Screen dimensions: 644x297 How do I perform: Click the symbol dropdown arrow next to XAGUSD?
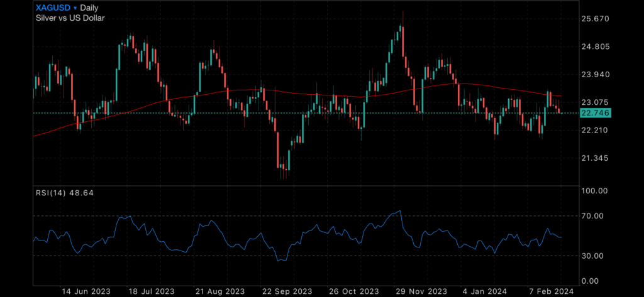(75, 8)
